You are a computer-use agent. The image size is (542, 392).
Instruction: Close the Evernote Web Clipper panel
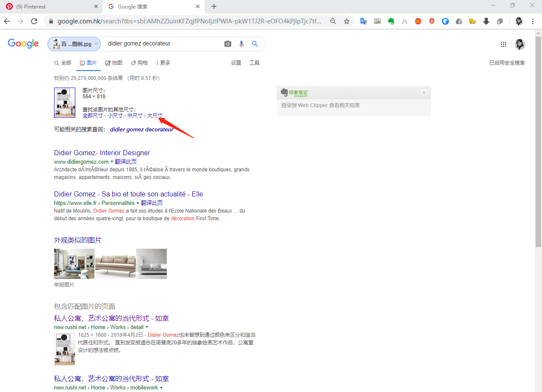424,92
